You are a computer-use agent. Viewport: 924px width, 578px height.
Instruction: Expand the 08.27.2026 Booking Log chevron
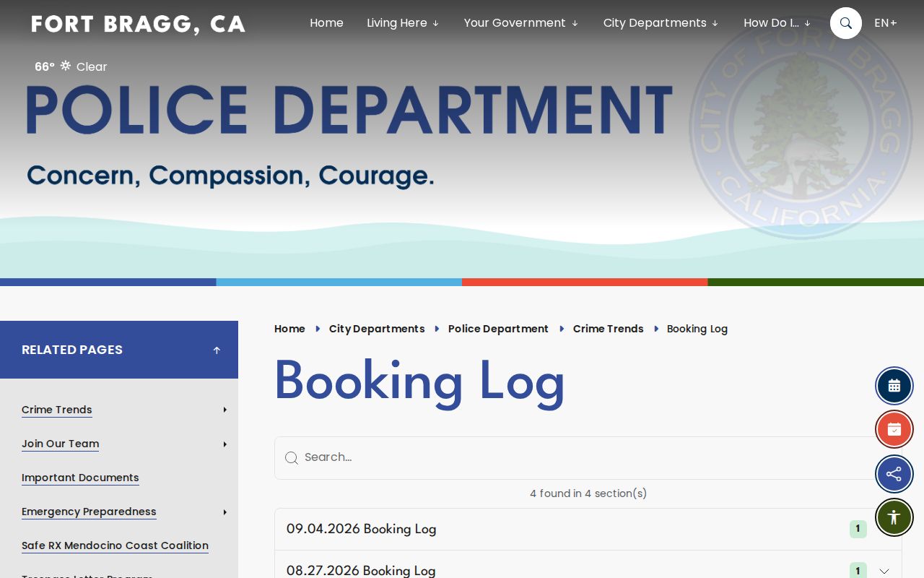tap(884, 571)
